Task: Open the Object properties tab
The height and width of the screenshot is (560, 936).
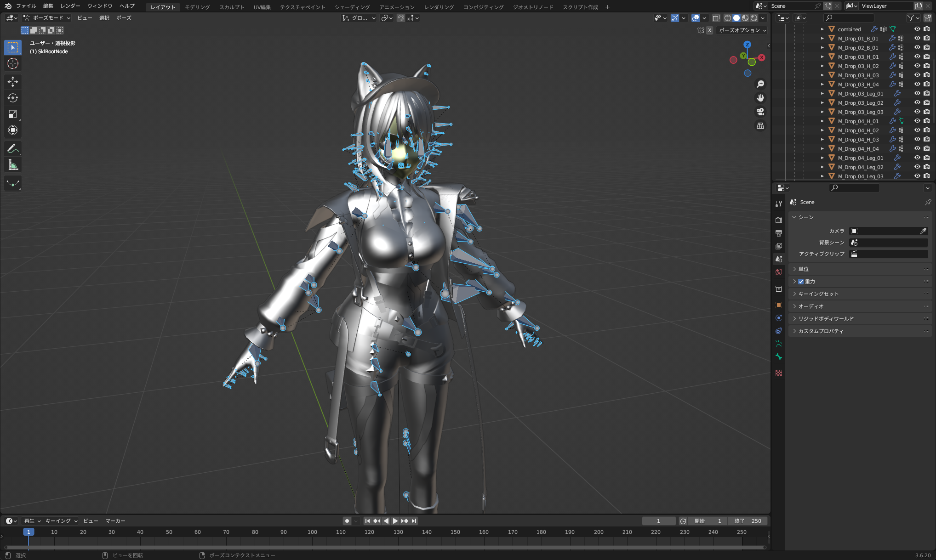Action: click(x=779, y=305)
